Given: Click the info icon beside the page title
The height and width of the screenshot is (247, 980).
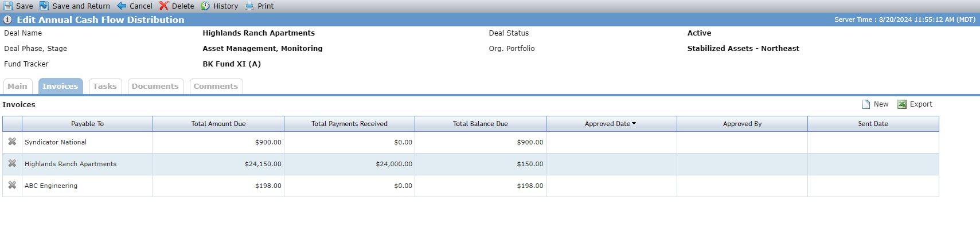Looking at the screenshot, I should (7, 19).
